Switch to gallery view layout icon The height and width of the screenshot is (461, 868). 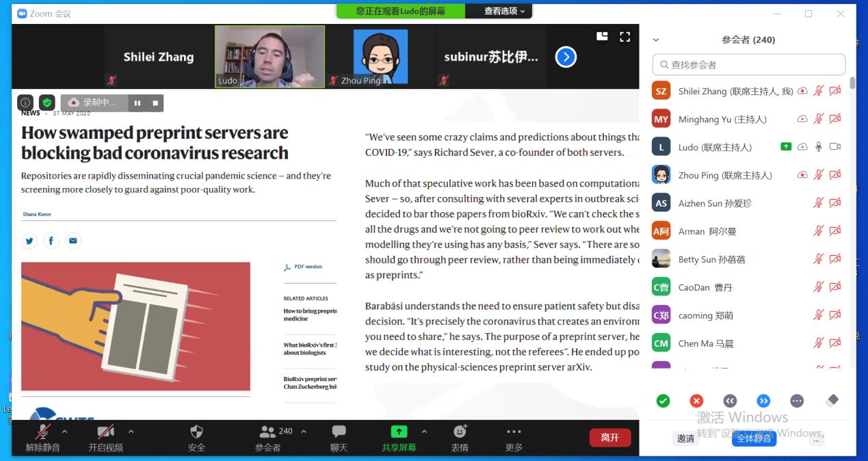pos(602,36)
